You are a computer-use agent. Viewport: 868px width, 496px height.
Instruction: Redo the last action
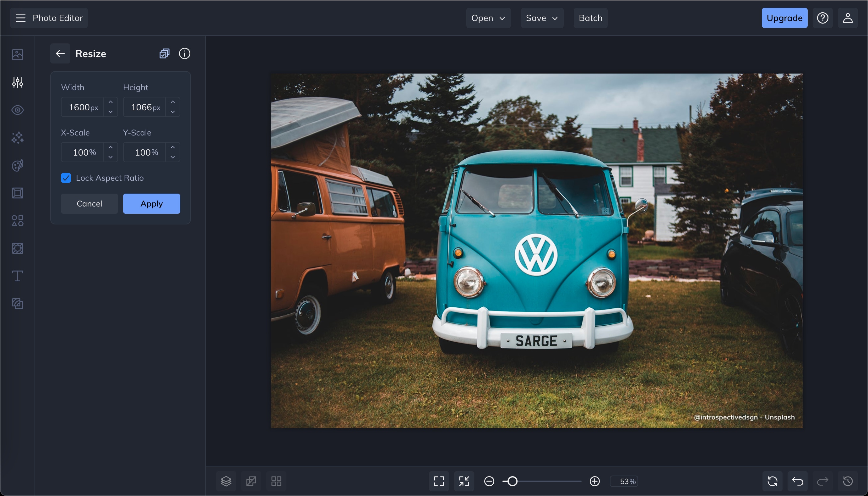point(823,481)
